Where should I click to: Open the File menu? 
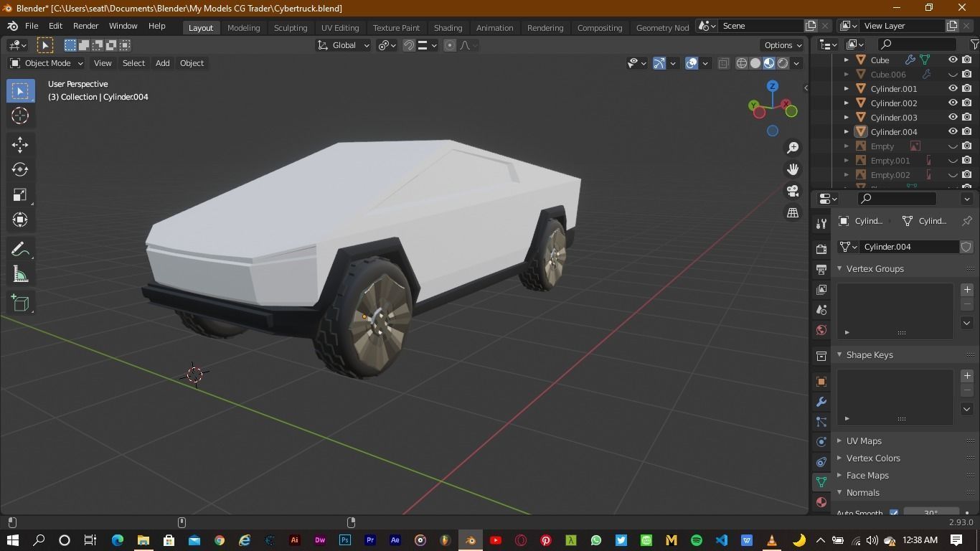point(32,26)
